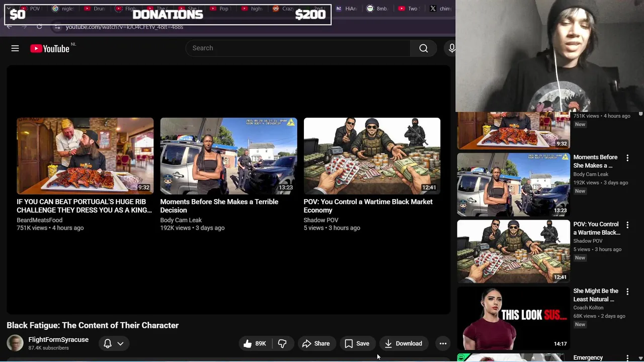This screenshot has height=362, width=644.
Task: Dislike the video with thumbs down
Action: pyautogui.click(x=282, y=344)
